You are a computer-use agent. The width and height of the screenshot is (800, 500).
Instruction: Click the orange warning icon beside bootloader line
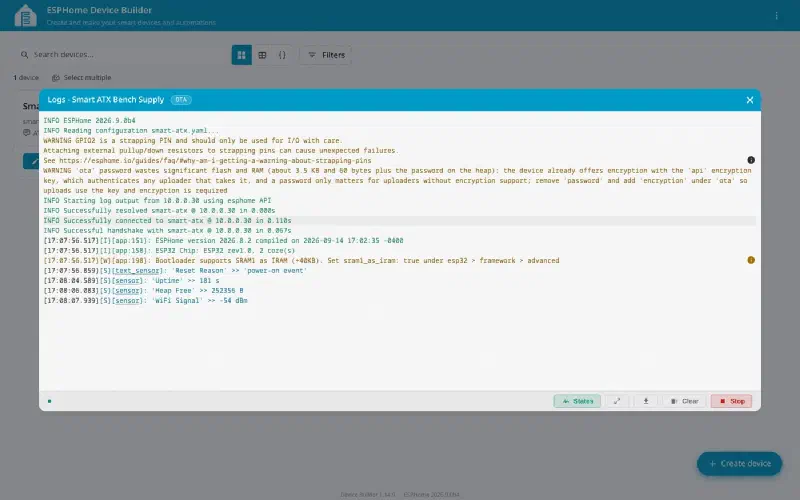tap(751, 260)
